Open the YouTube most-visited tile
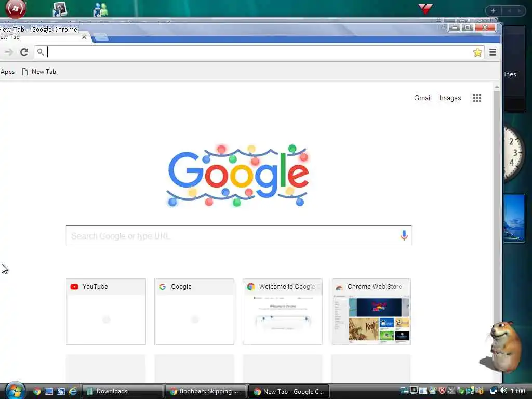The image size is (532, 399). pos(106,312)
